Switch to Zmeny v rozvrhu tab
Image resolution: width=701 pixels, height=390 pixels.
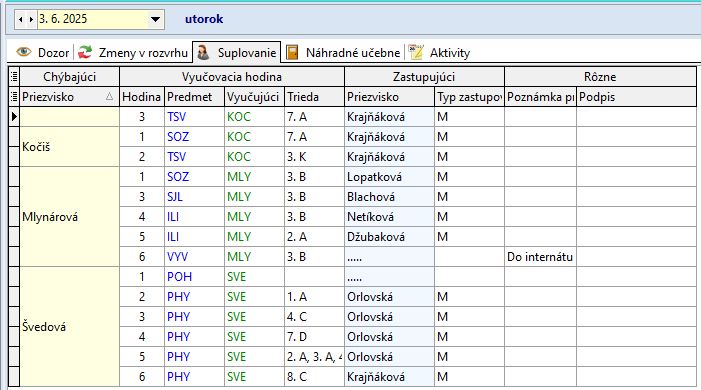(132, 53)
